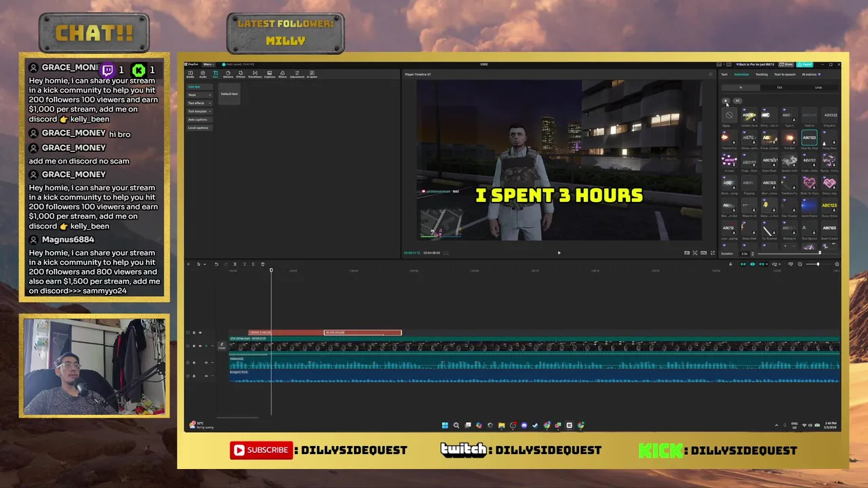Open the Filters panel
The width and height of the screenshot is (868, 488).
pos(282,75)
